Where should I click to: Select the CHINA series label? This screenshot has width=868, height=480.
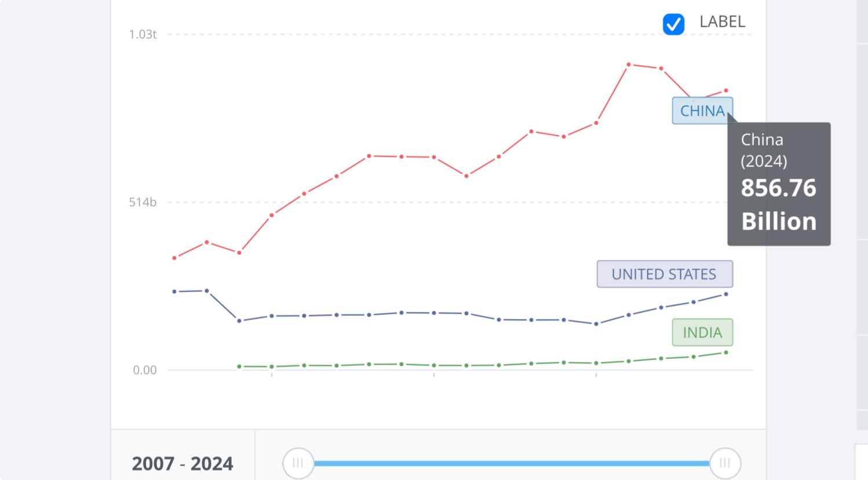coord(702,110)
